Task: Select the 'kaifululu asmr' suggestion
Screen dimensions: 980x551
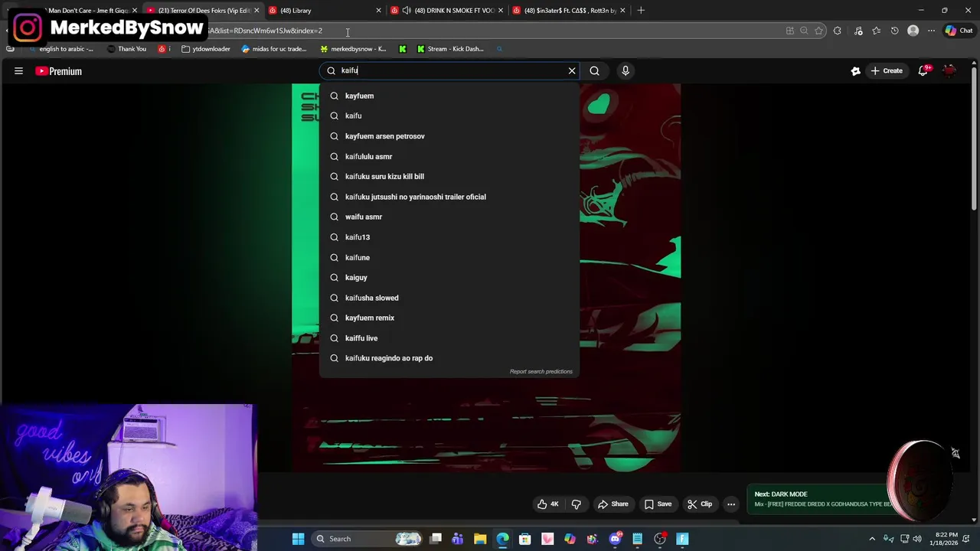Action: click(x=449, y=156)
